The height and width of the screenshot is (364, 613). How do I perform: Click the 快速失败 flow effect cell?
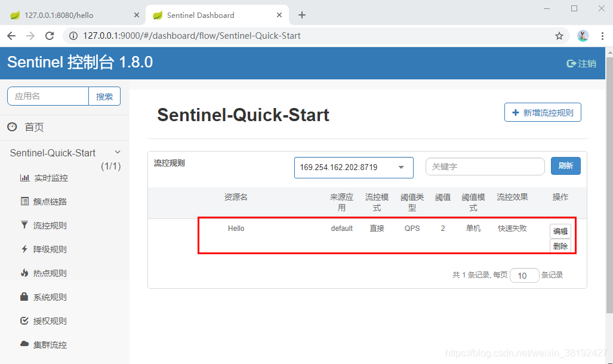coord(512,229)
